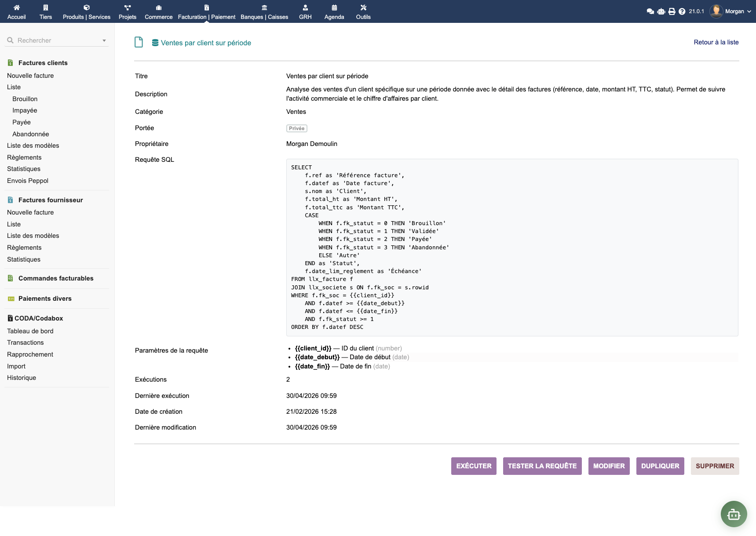Open the Accueil home icon

[17, 7]
